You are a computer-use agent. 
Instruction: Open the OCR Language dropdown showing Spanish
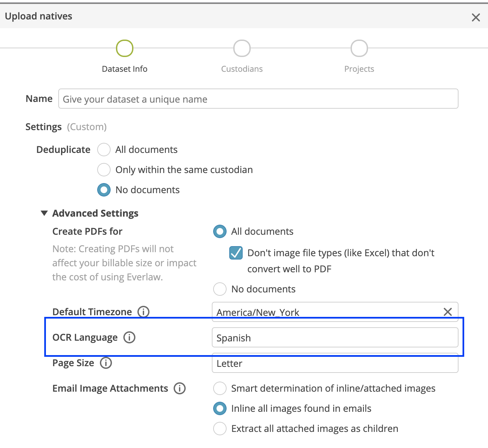335,337
